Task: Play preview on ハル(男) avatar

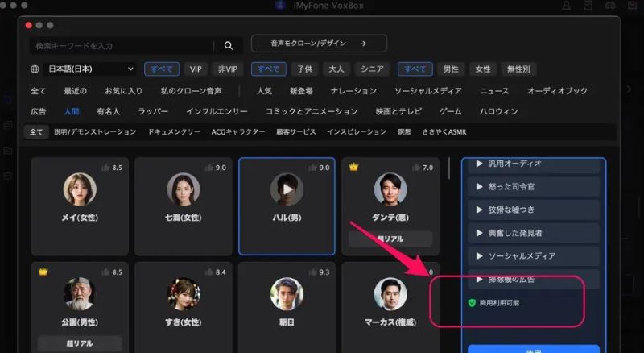Action: (287, 189)
